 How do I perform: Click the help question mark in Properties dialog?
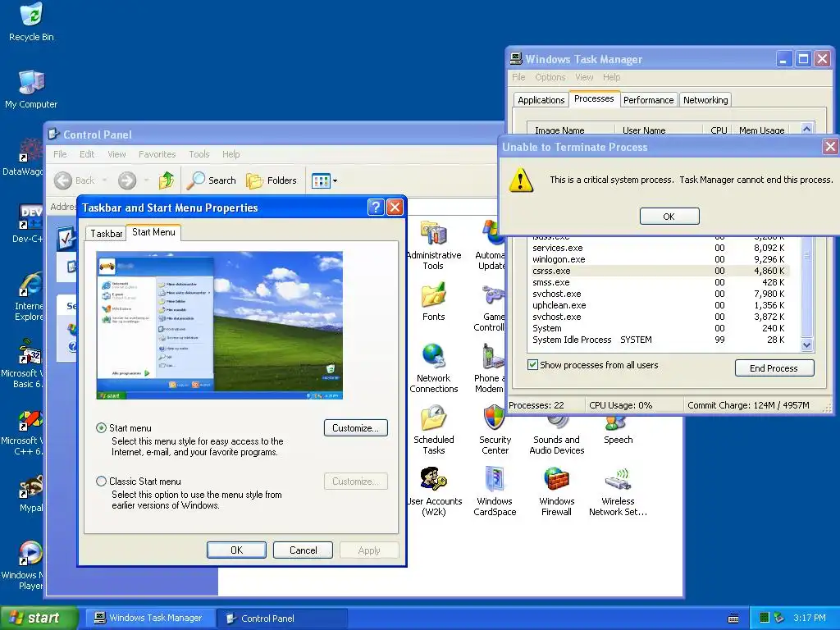[x=376, y=208]
